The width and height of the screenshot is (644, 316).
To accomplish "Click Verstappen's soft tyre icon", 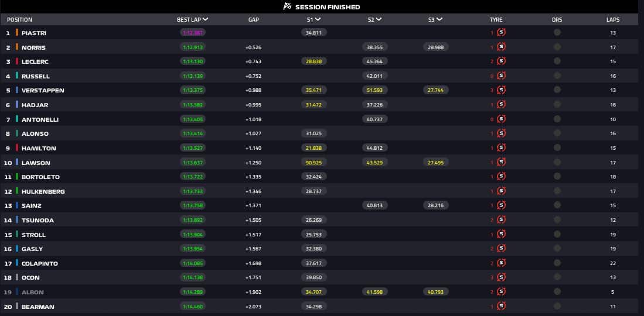I will [x=501, y=90].
